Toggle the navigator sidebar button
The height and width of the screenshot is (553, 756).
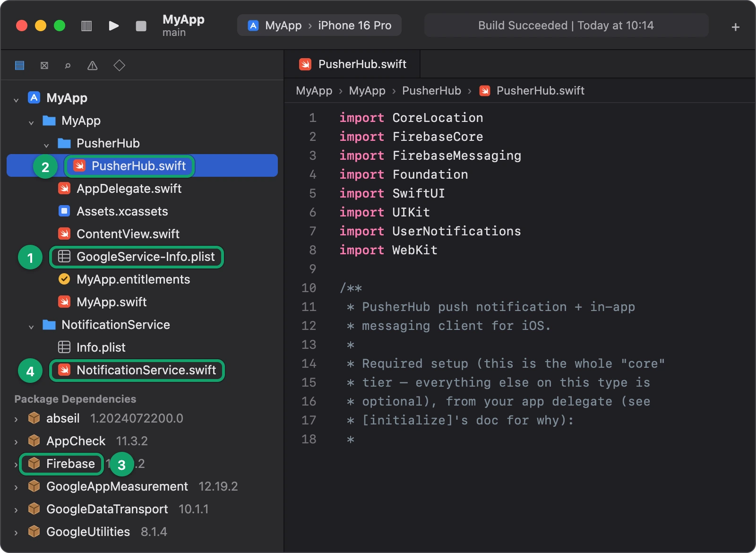(x=86, y=26)
